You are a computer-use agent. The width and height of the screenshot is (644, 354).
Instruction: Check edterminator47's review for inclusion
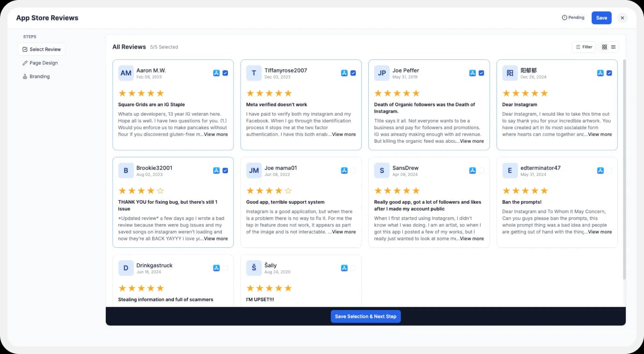[x=609, y=170]
